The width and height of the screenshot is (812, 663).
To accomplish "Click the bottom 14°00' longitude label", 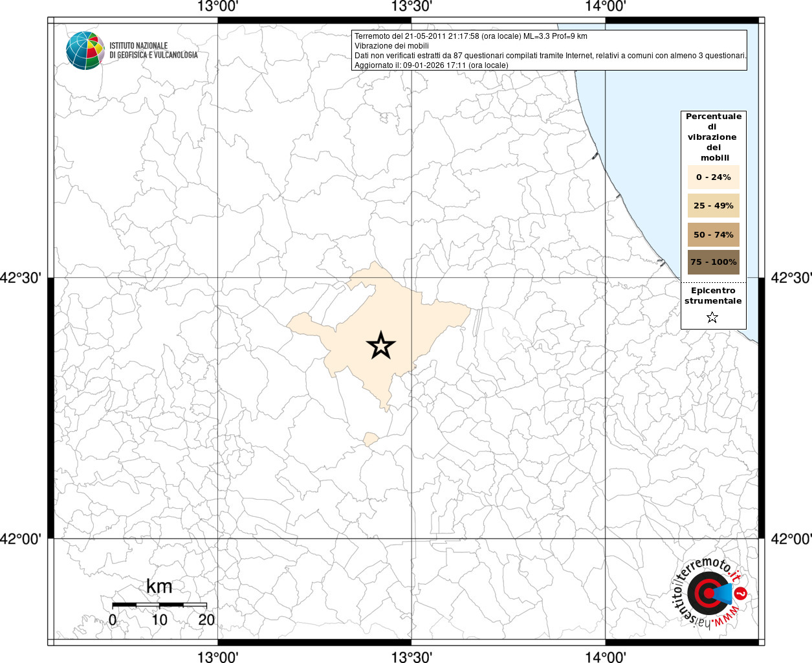I will click(x=606, y=657).
